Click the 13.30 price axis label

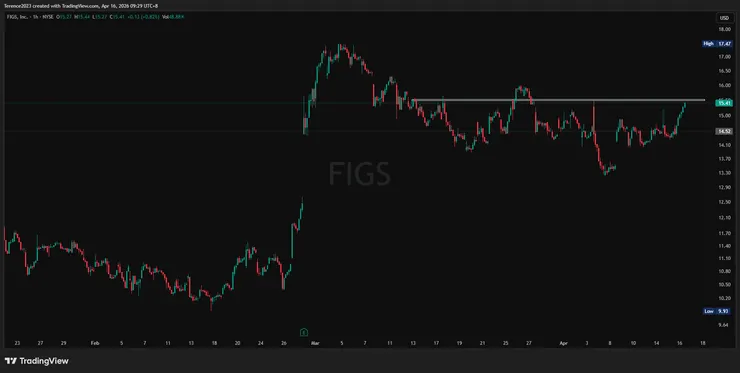tap(724, 173)
